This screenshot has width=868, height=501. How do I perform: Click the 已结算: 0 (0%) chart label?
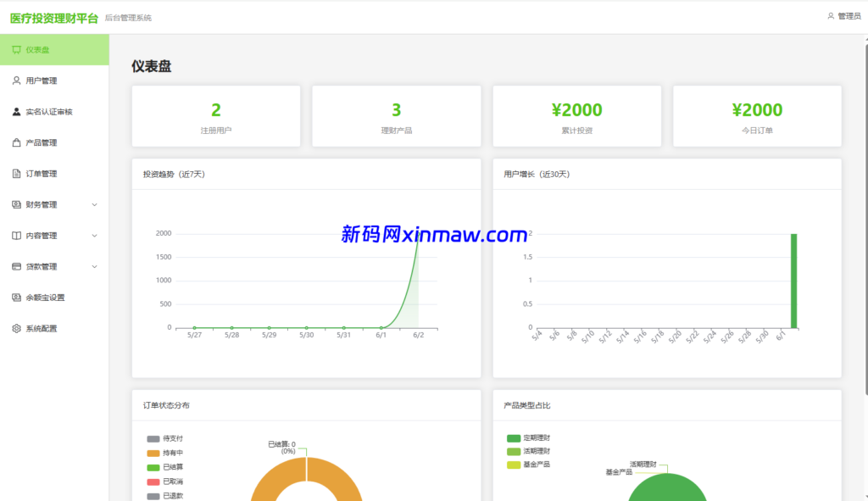[x=282, y=448]
